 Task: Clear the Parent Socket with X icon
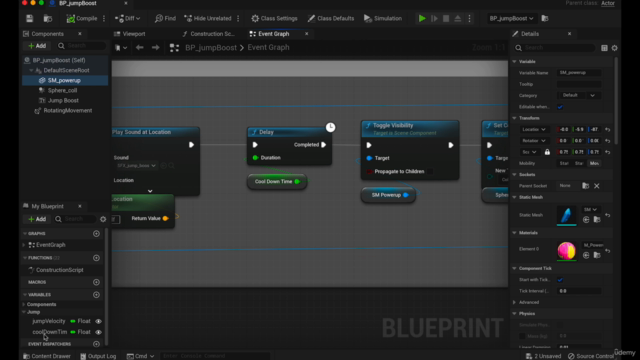pyautogui.click(x=597, y=186)
